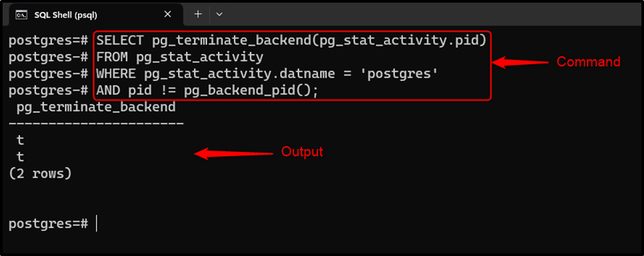Click the pg_terminate_backend column header

pyautogui.click(x=96, y=108)
